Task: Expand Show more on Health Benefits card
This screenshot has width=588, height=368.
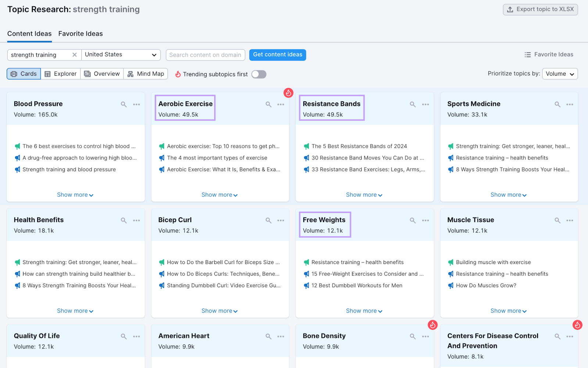Action: coord(75,310)
